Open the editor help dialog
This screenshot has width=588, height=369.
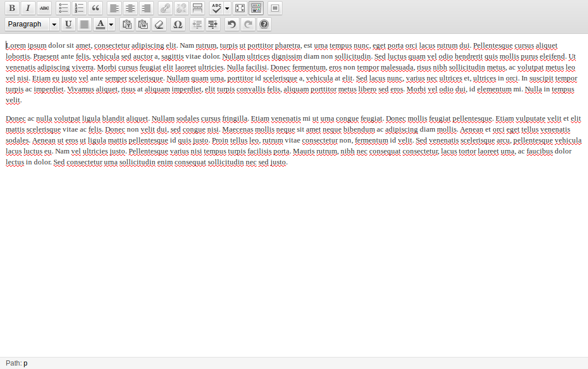pyautogui.click(x=264, y=24)
